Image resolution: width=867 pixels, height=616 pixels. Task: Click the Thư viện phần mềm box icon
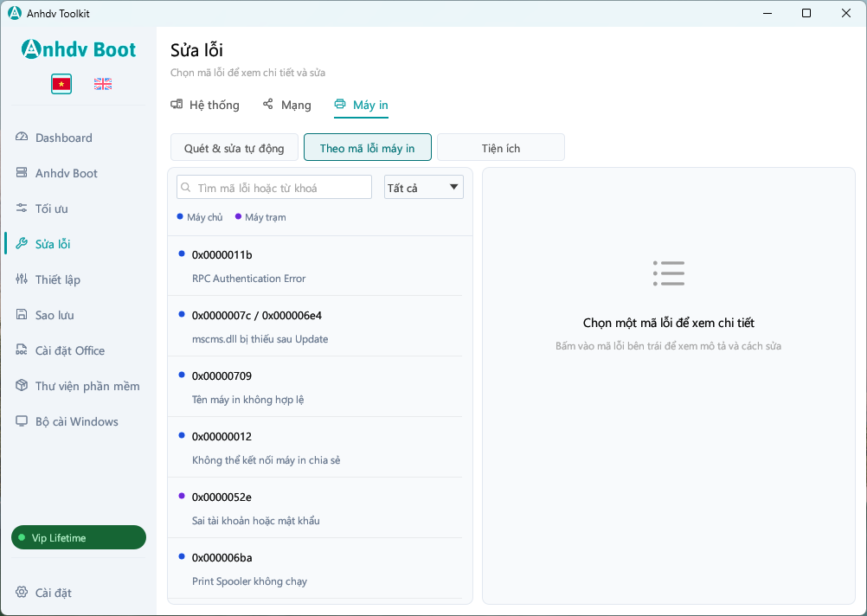point(22,385)
